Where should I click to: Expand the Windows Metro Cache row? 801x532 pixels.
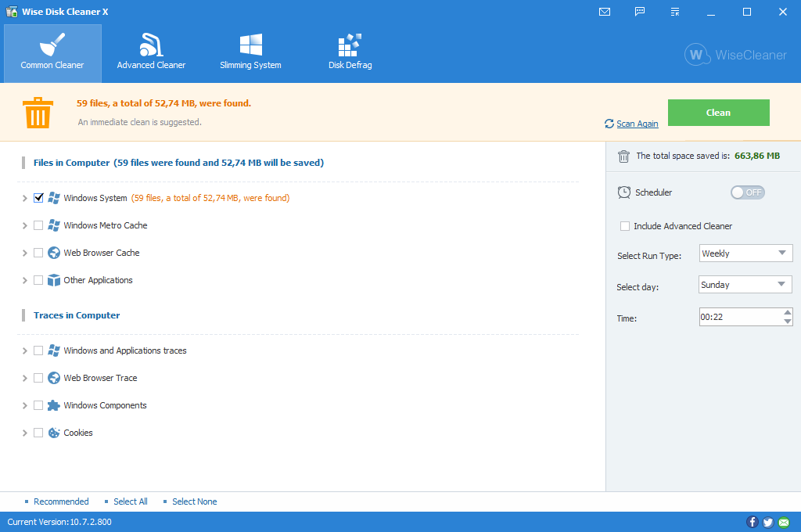(x=24, y=225)
